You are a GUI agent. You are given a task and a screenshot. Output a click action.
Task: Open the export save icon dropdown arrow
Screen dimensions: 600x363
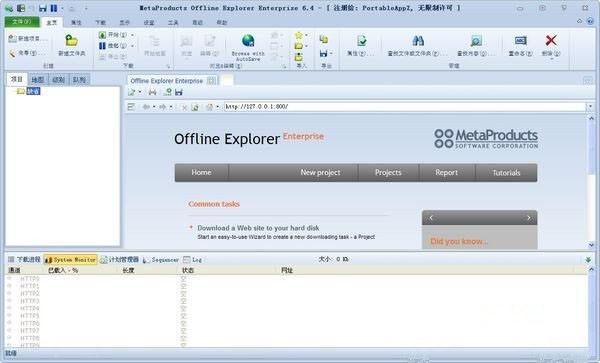331,54
